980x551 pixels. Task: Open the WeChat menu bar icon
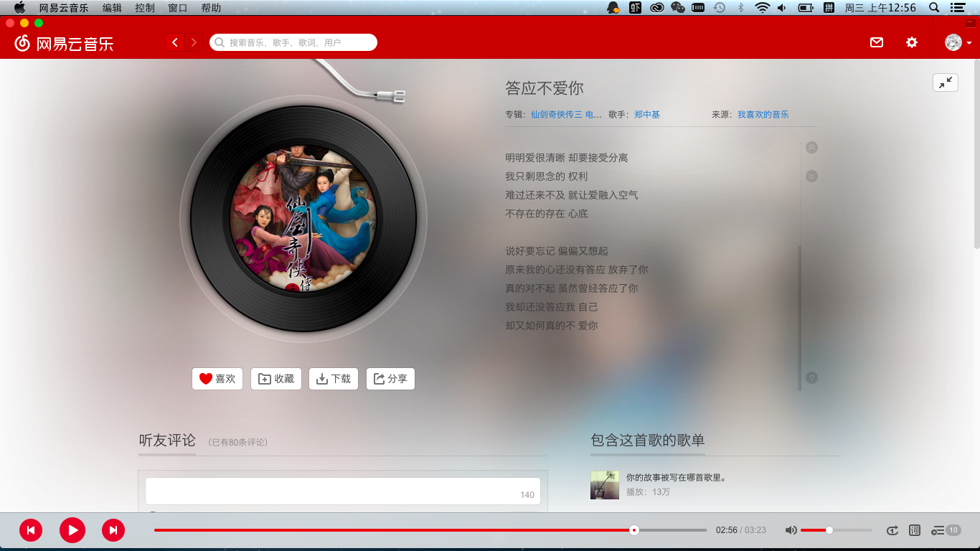coord(678,8)
